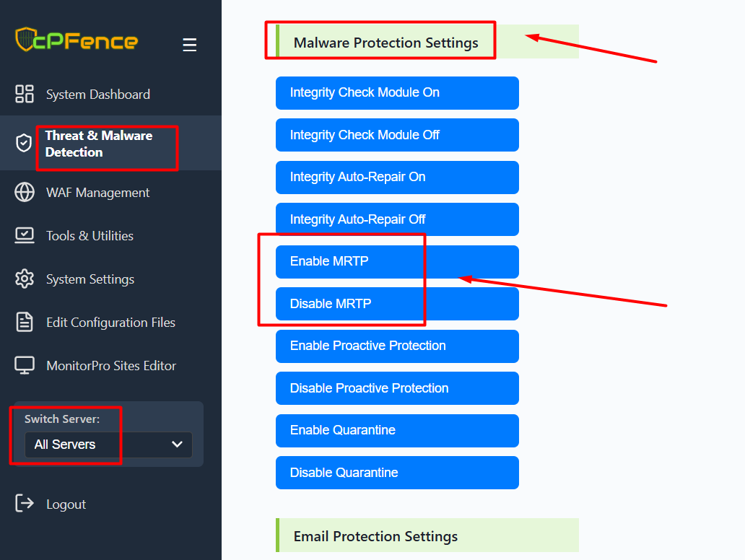Click the Tools & Utilities laptop icon
Screen dimensions: 745x560
(25, 235)
